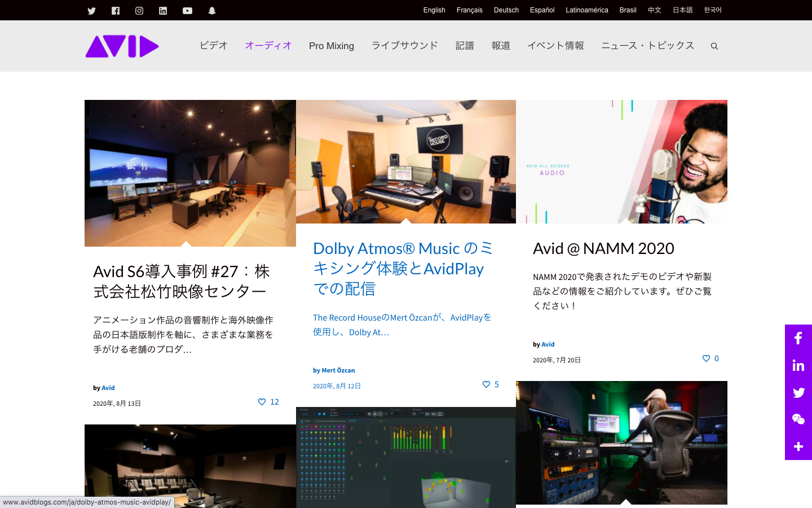Like the Dolby Atmos article with 5 hearts

click(491, 384)
